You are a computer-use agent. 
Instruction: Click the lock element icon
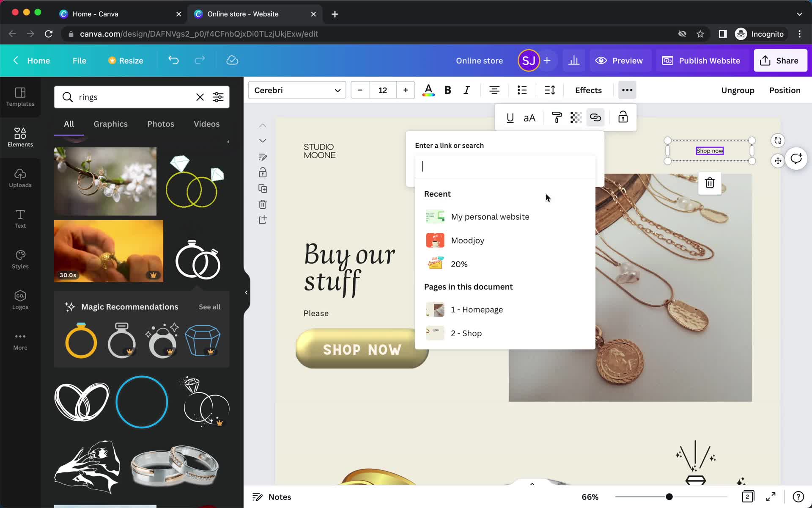click(622, 117)
